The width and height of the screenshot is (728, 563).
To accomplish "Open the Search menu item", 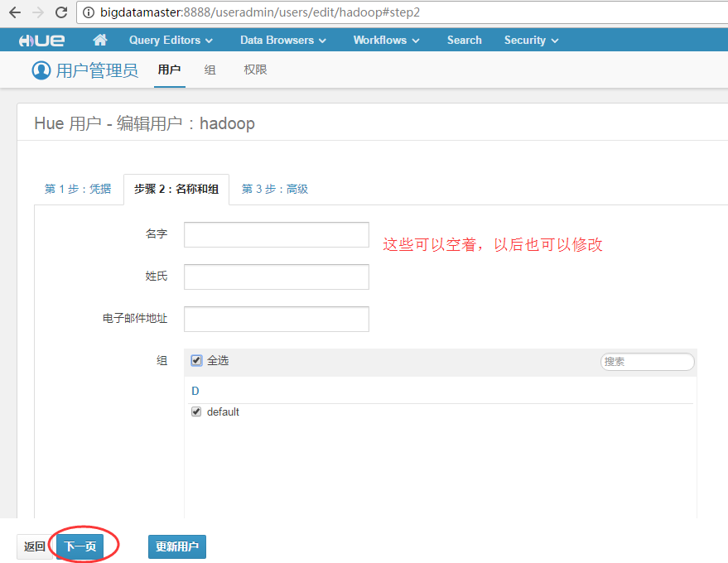I will (x=465, y=41).
